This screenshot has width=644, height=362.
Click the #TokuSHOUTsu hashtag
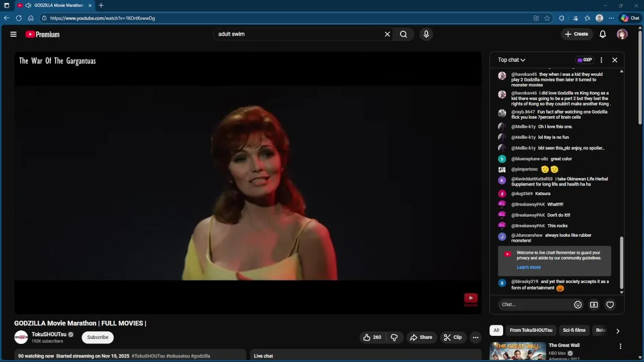(148, 356)
